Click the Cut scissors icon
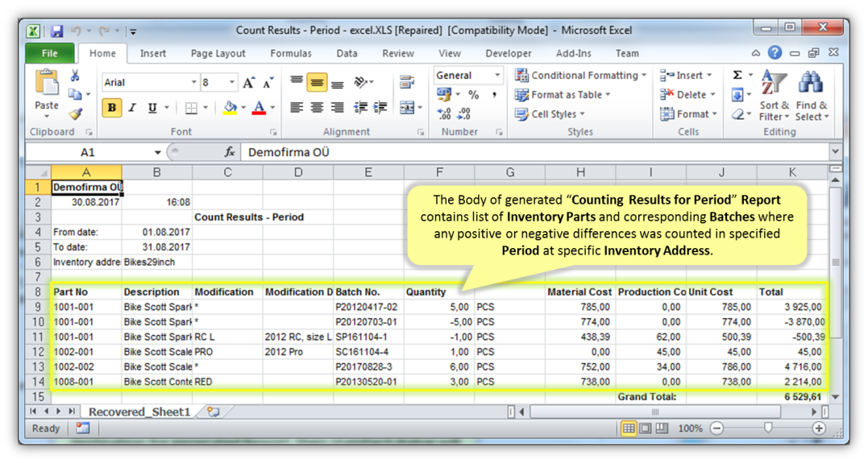Image resolution: width=868 pixels, height=463 pixels. pyautogui.click(x=75, y=76)
